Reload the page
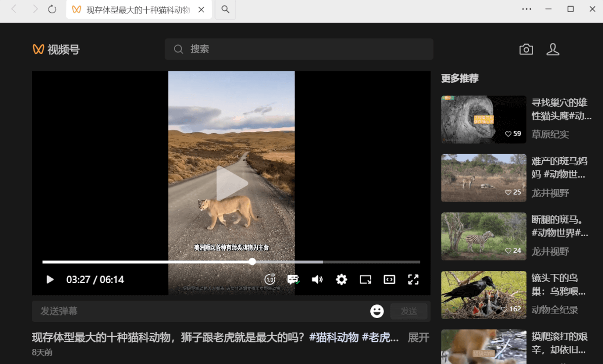Image resolution: width=603 pixels, height=364 pixels. (x=52, y=9)
